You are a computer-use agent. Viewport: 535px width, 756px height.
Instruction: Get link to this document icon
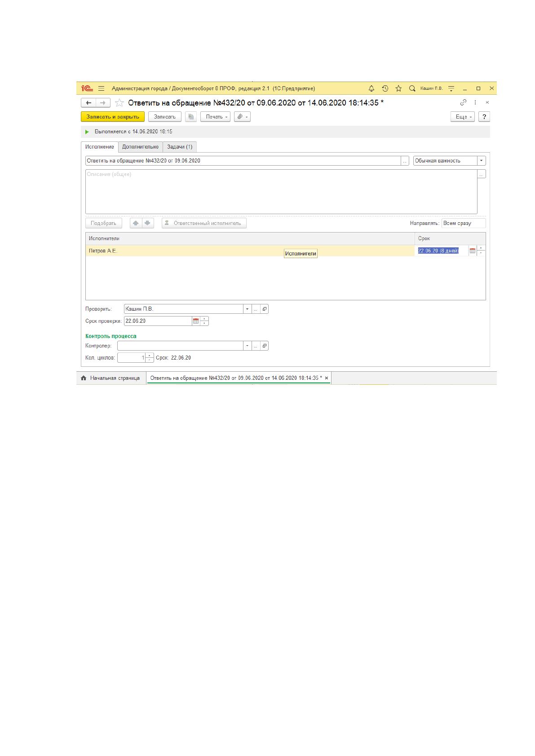(463, 102)
